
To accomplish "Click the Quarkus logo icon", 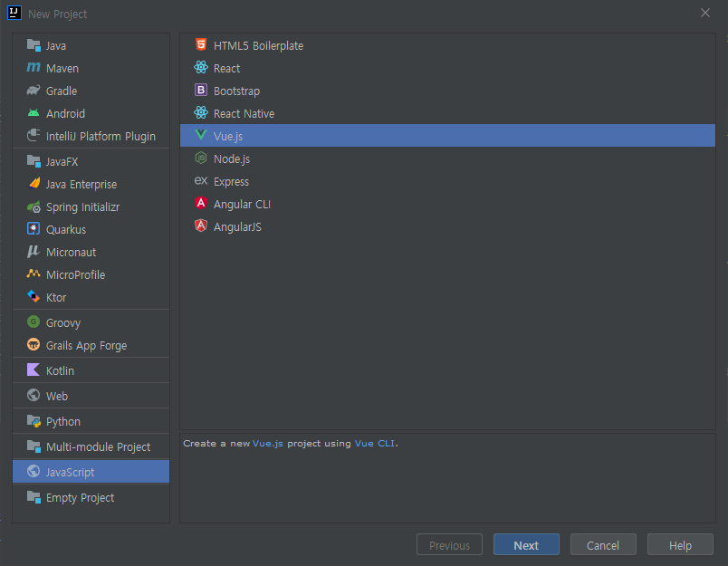I will coord(34,229).
